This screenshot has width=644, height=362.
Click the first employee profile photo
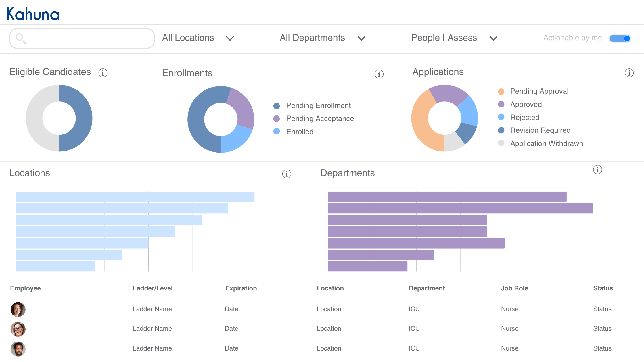click(x=18, y=309)
